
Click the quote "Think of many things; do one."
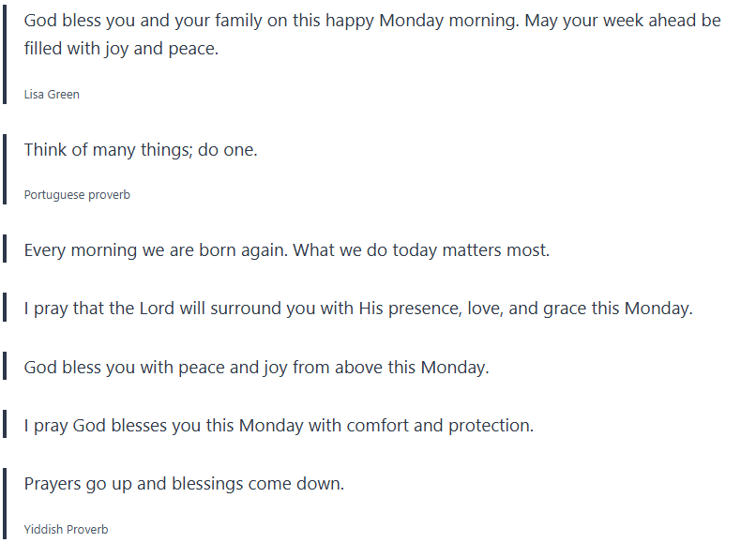141,149
